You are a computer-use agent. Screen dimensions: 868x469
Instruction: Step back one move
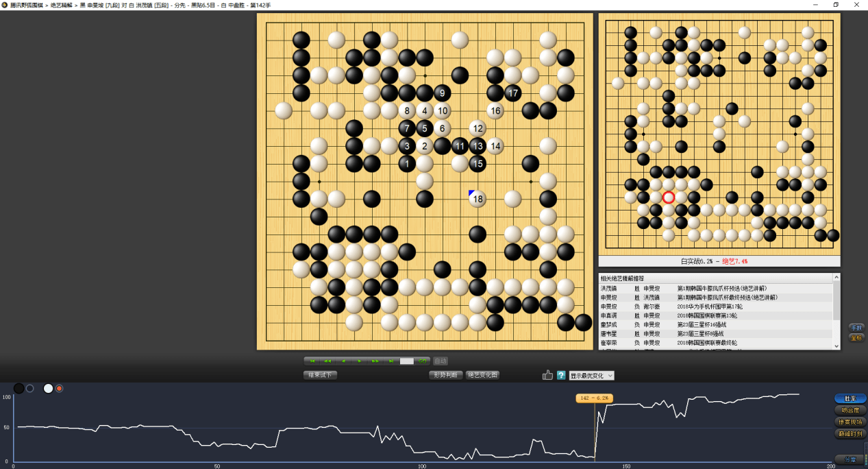point(344,361)
